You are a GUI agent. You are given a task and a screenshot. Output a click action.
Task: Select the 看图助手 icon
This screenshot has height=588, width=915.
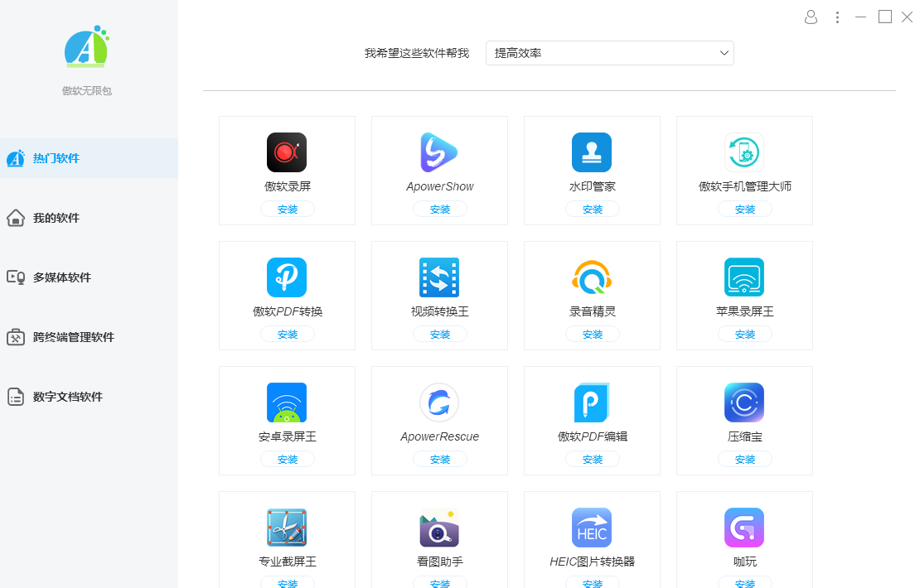coord(439,528)
